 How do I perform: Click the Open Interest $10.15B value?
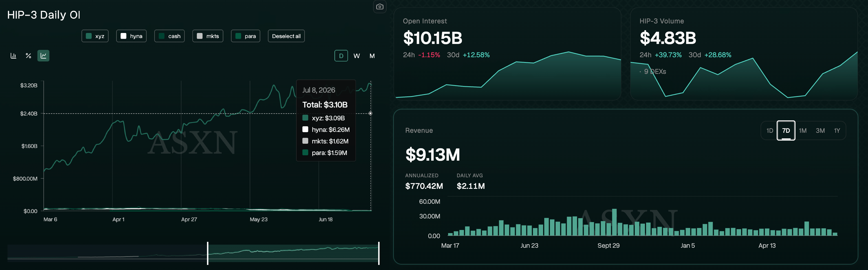tap(433, 38)
